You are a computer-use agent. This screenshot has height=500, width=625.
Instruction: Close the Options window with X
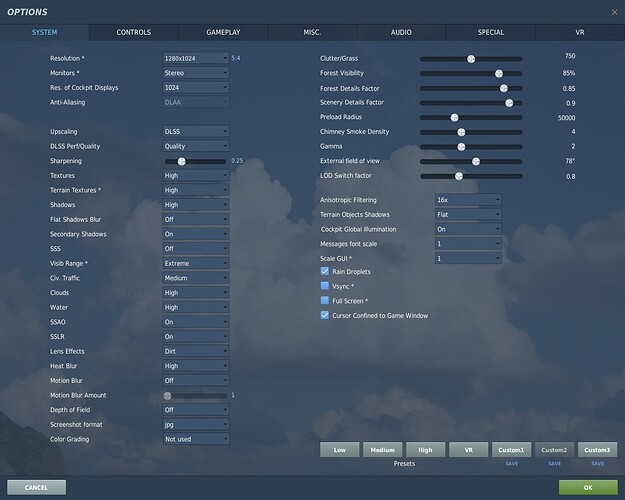612,11
